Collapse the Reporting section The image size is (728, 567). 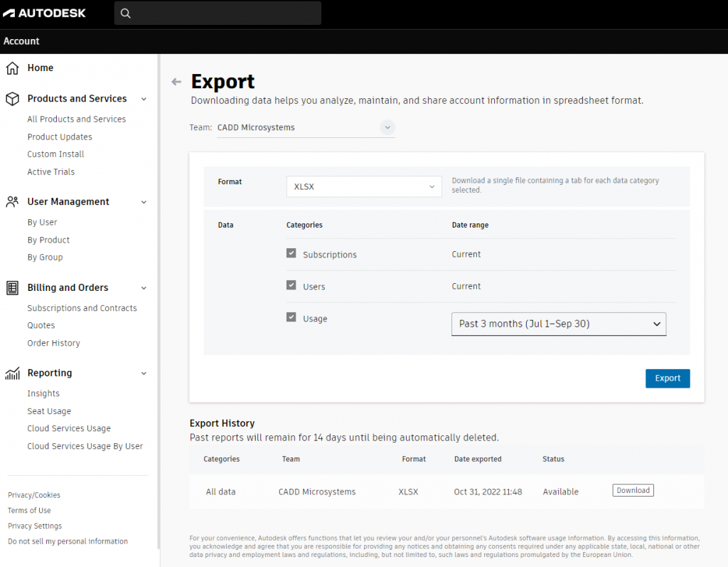144,373
